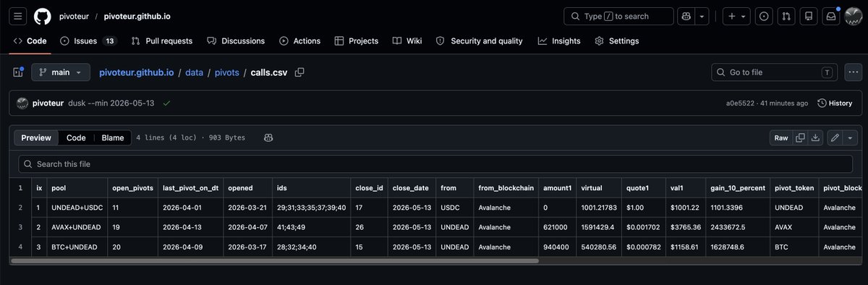
Task: Open the Discussions tab
Action: [x=236, y=41]
